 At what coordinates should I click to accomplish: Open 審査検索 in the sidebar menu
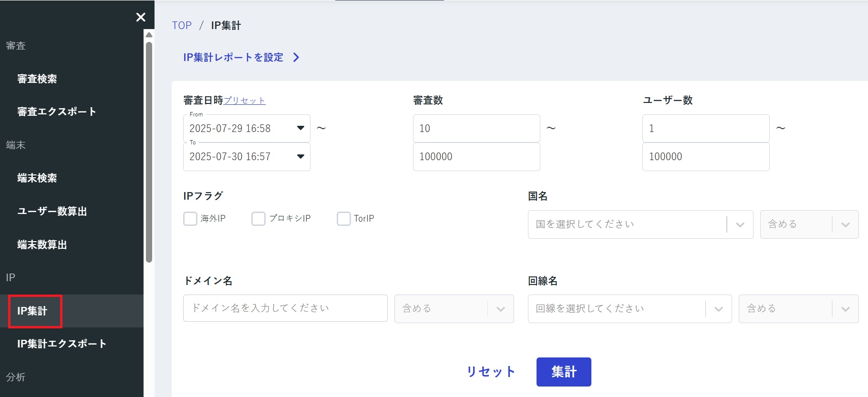point(37,79)
